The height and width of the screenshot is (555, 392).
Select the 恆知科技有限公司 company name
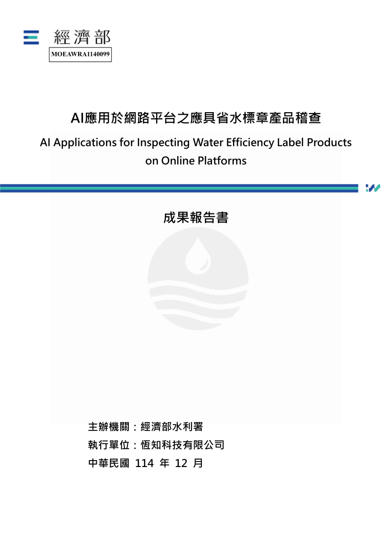pos(183,445)
